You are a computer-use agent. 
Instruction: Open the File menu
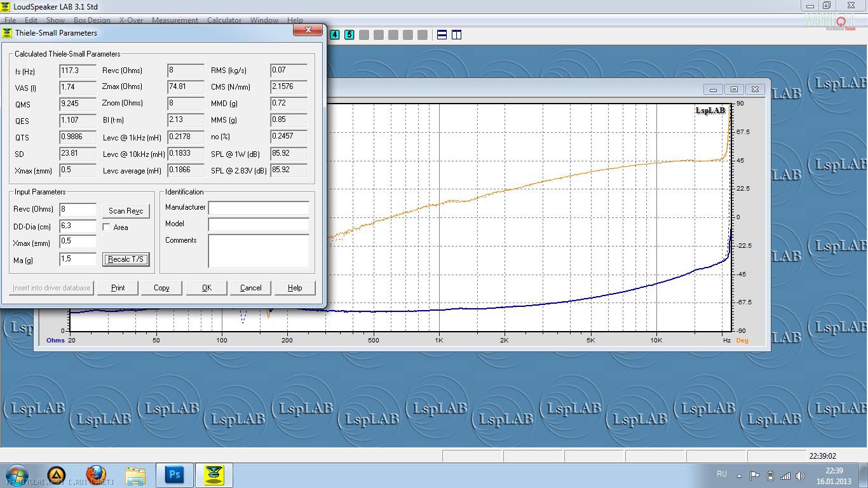point(10,20)
